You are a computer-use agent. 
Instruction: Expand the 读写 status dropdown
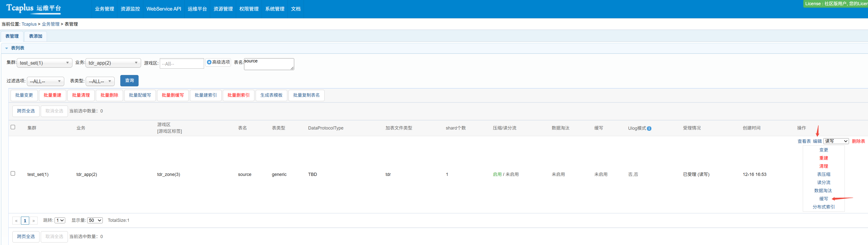pyautogui.click(x=836, y=141)
